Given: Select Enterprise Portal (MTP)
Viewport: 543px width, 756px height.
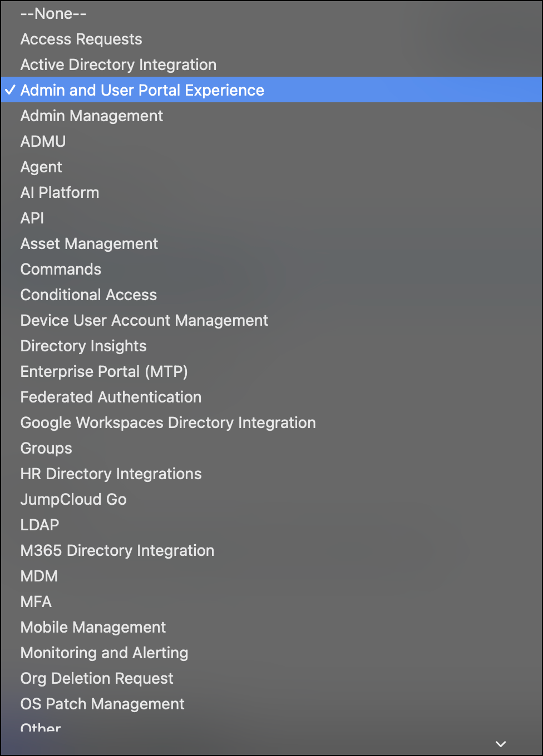Looking at the screenshot, I should (x=103, y=371).
